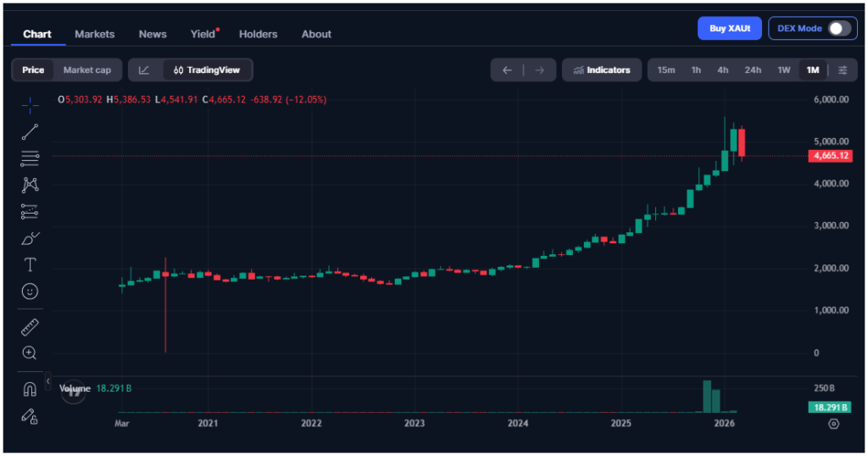This screenshot has height=456, width=868.
Task: Switch to the Markets tab
Action: tap(94, 34)
